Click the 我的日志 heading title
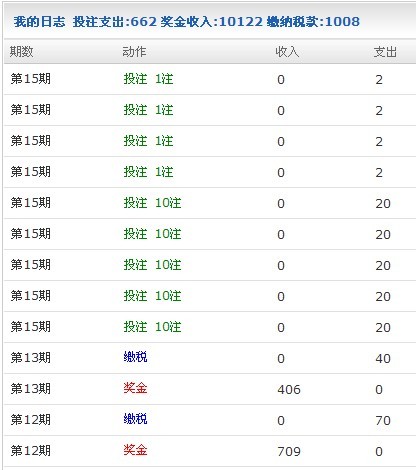 tap(39, 22)
